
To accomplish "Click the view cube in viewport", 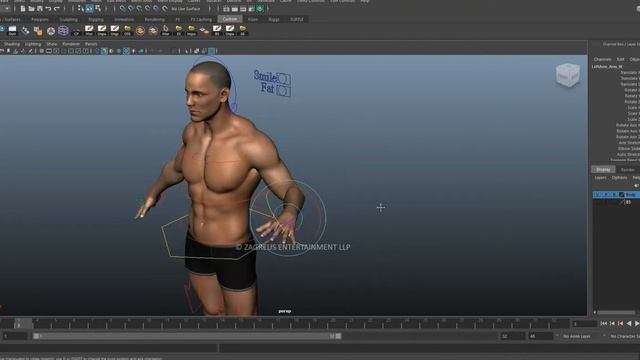I will point(568,75).
